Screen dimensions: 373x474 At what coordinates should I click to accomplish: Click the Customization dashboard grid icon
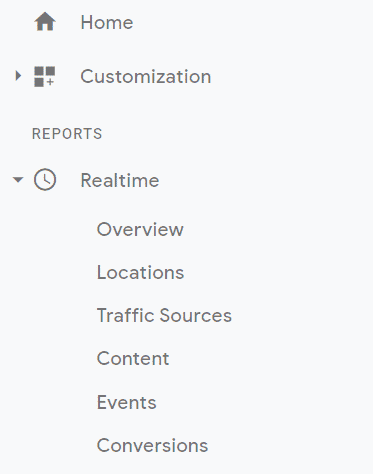click(45, 76)
